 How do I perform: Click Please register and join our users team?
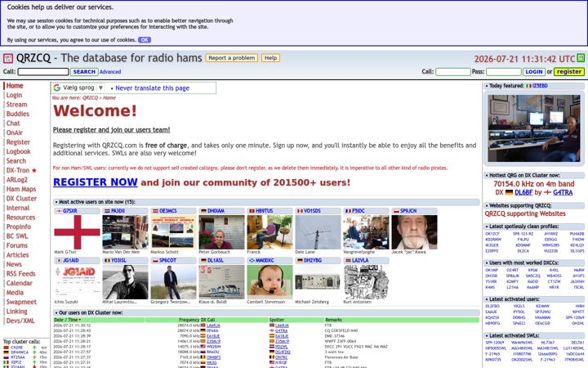pyautogui.click(x=111, y=130)
